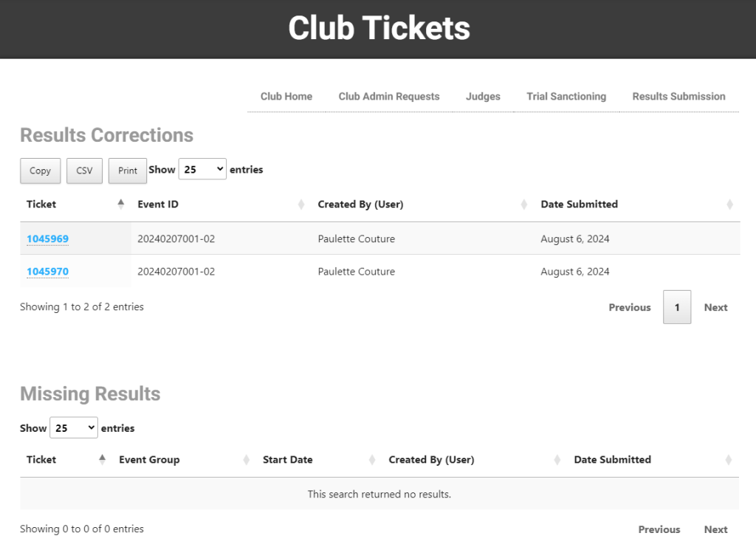Sort Missing Results by Ticket column arrow

coord(102,459)
